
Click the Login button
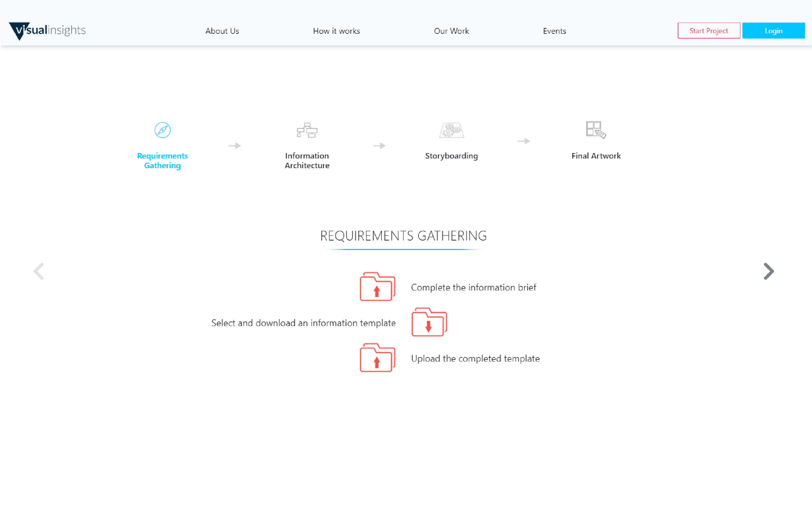pyautogui.click(x=773, y=31)
